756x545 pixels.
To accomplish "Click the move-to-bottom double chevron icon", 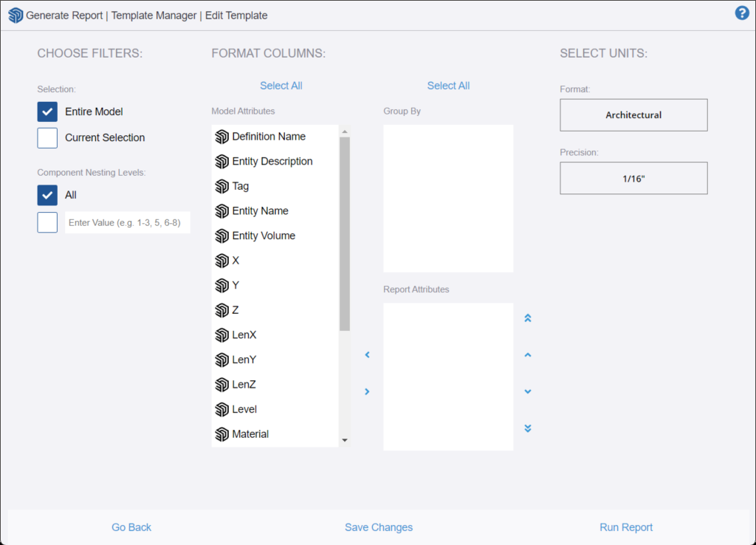I will pos(527,428).
